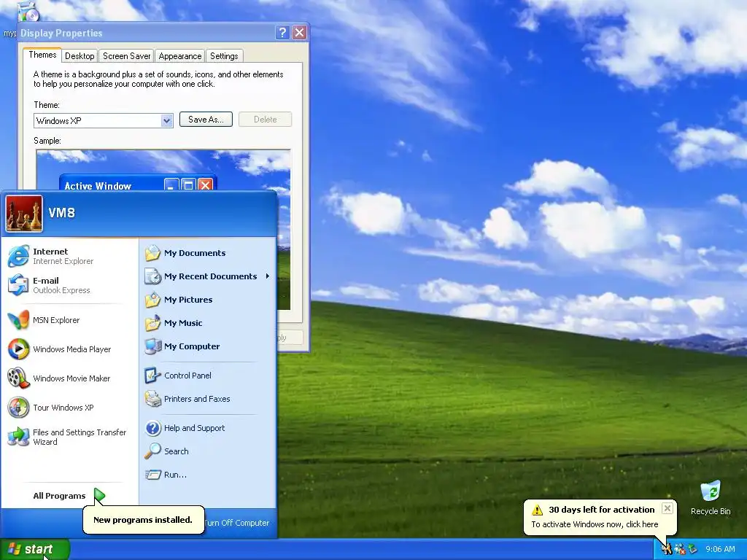Viewport: 747px width, 560px height.
Task: Switch to the Screen Saver tab
Action: 127,56
